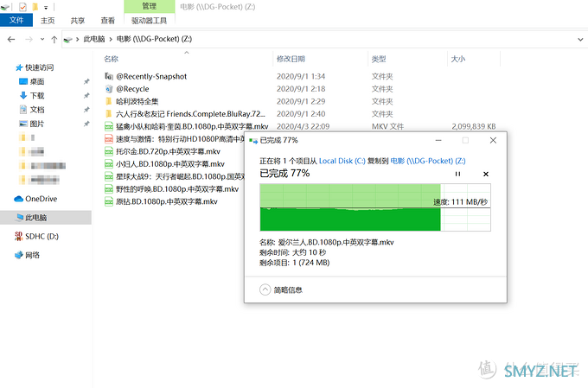Open the 文件 menu tab
The width and height of the screenshot is (588, 388).
click(16, 20)
